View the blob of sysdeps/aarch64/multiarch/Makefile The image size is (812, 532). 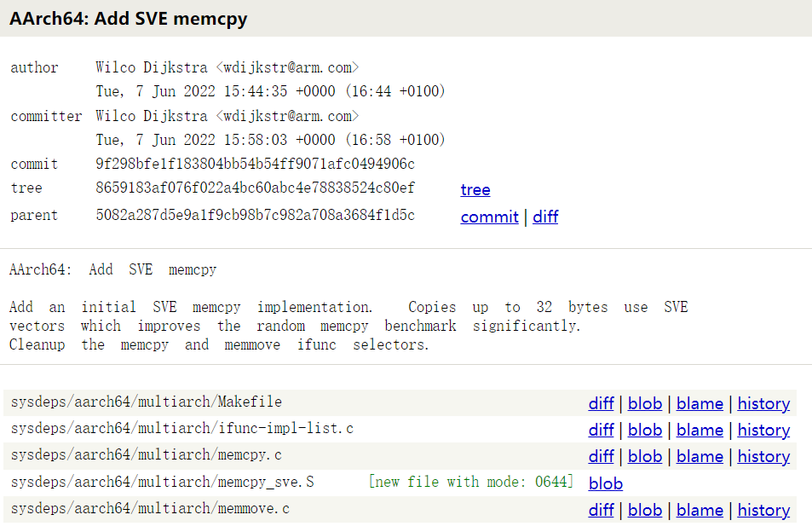point(644,403)
